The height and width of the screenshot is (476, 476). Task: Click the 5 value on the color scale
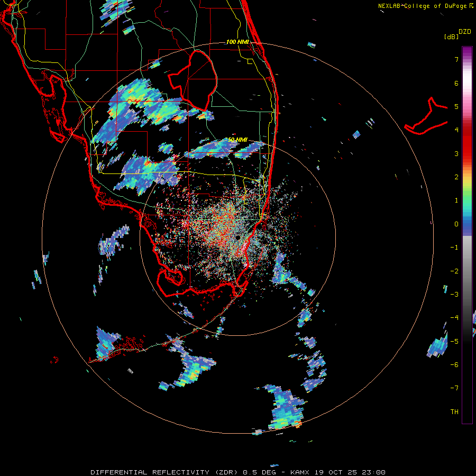[x=456, y=106]
